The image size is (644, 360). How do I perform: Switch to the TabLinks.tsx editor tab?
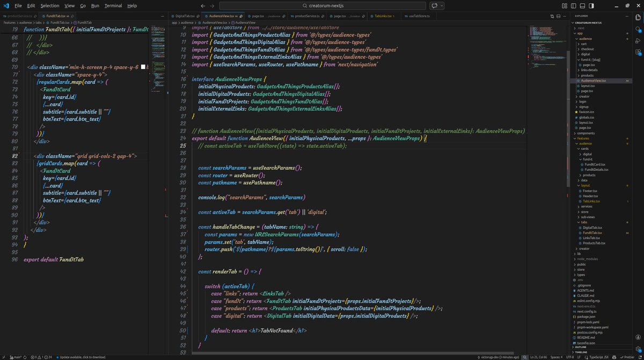[x=383, y=16]
